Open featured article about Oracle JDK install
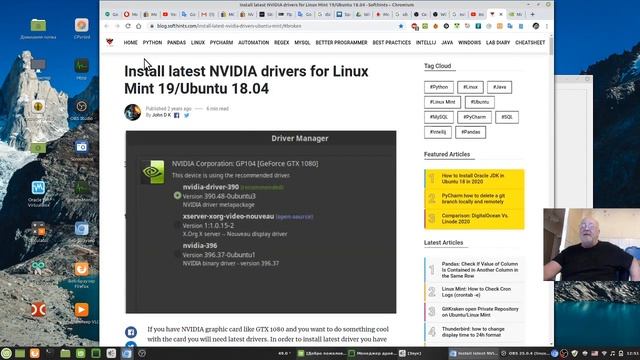This screenshot has width=640, height=360. click(474, 179)
